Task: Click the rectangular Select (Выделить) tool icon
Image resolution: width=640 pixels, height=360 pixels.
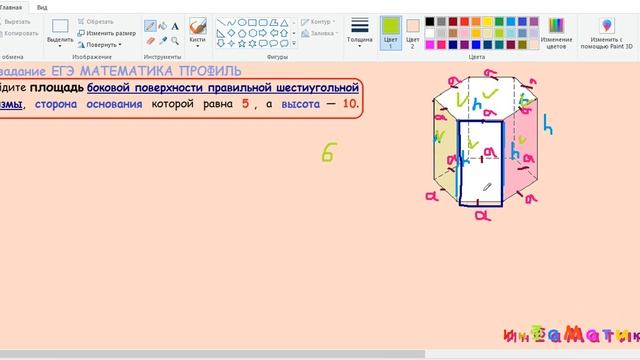Action: click(x=60, y=26)
